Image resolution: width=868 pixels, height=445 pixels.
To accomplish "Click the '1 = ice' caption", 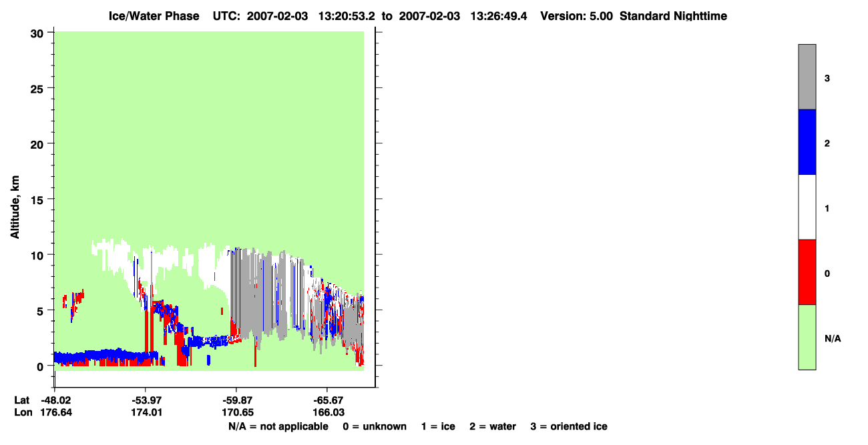I will pyautogui.click(x=438, y=426).
